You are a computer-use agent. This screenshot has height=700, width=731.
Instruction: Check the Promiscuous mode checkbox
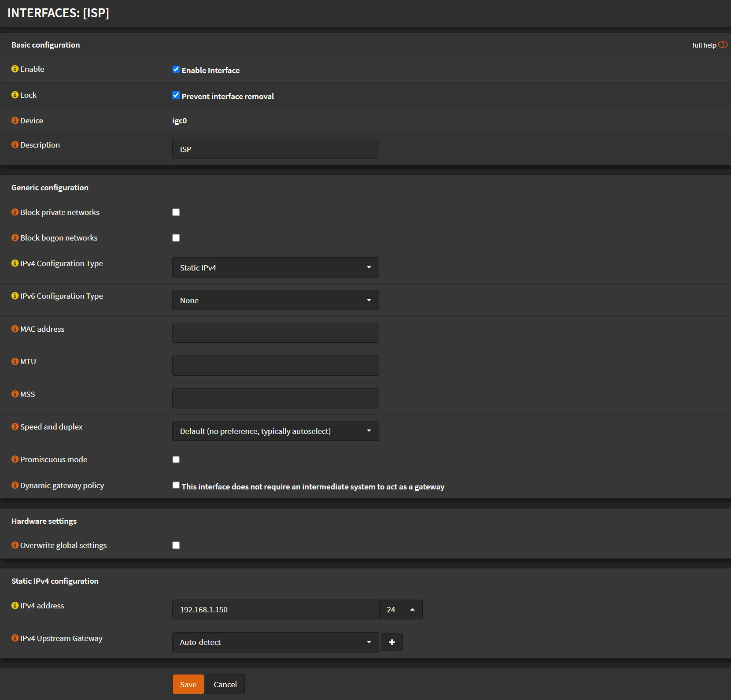click(176, 459)
